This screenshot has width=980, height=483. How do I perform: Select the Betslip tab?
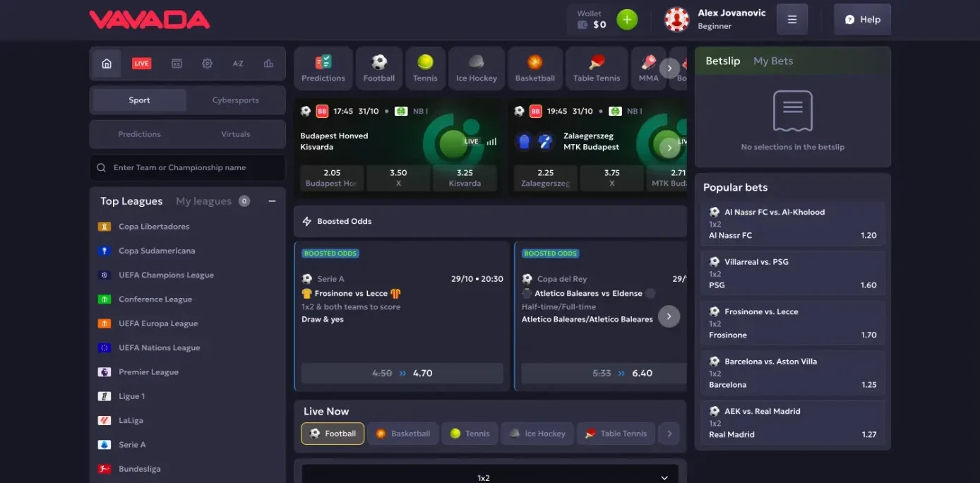(723, 61)
